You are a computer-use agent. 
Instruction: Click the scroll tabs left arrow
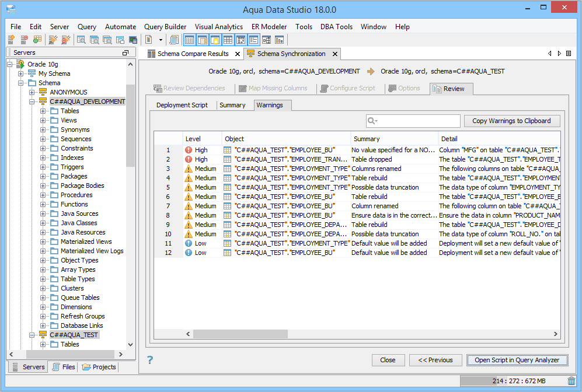[550, 54]
